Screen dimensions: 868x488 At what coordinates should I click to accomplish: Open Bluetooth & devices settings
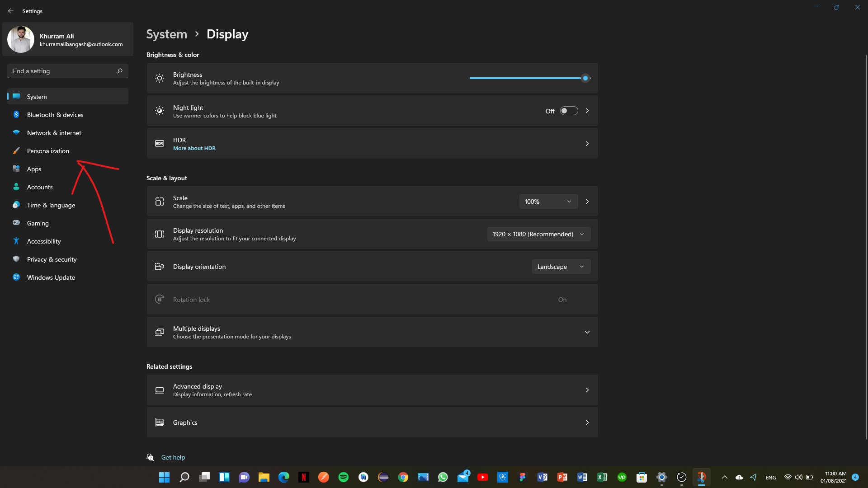[x=54, y=114]
